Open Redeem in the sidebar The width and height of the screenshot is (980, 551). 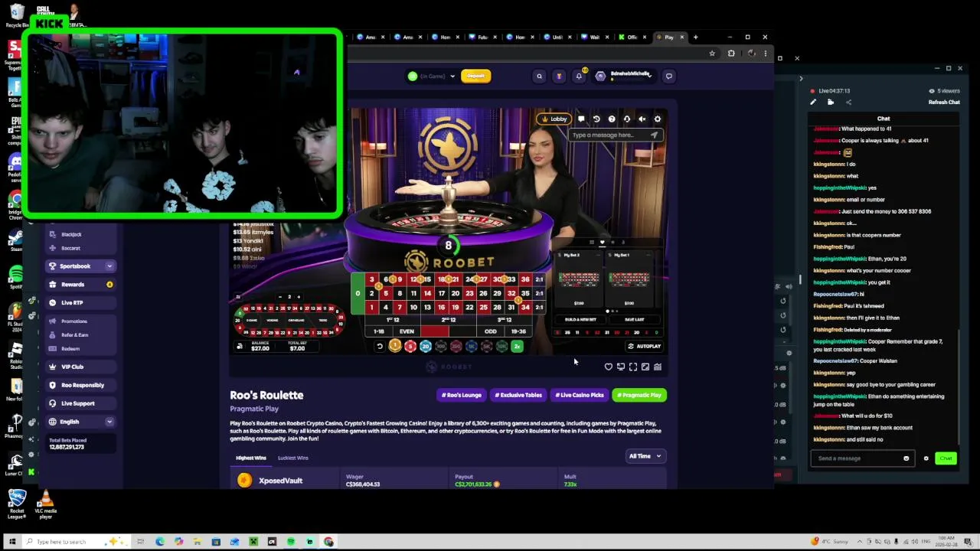coord(70,349)
